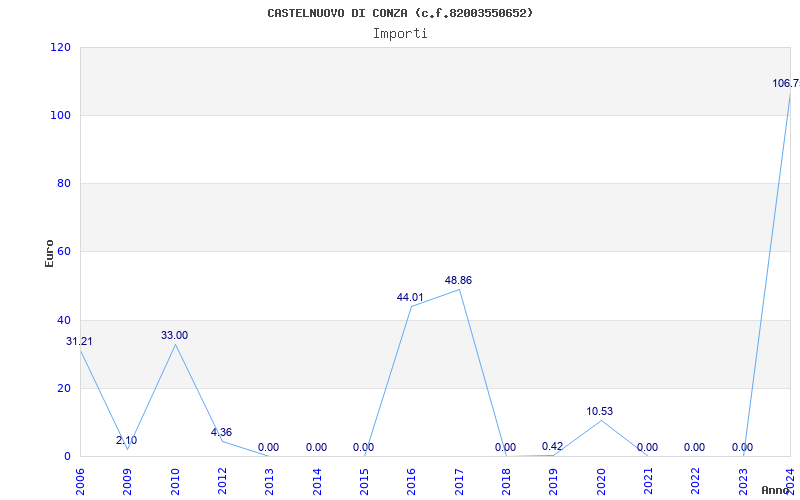The height and width of the screenshot is (500, 800).
Task: Click the 0.00 label above 2023
Action: coord(742,447)
